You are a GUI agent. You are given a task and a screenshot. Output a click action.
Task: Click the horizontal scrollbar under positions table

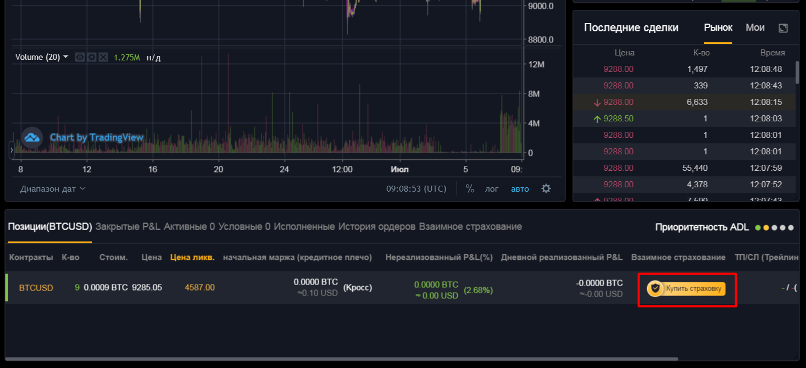341,359
